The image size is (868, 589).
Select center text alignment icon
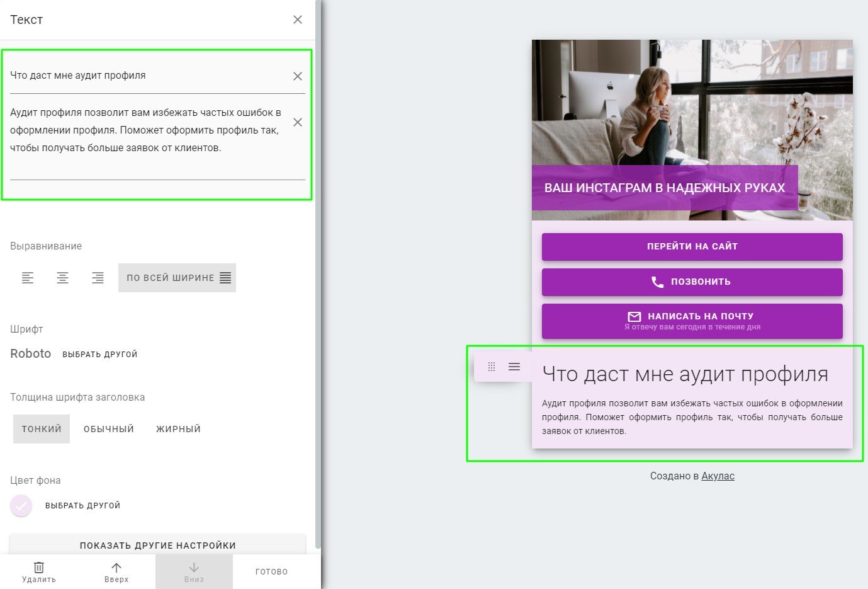coord(63,278)
